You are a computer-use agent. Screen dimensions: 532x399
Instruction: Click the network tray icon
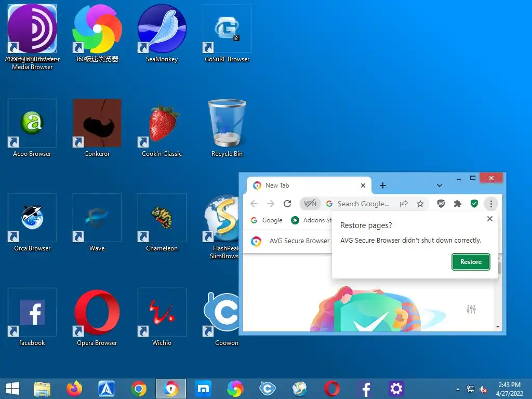pos(471,389)
